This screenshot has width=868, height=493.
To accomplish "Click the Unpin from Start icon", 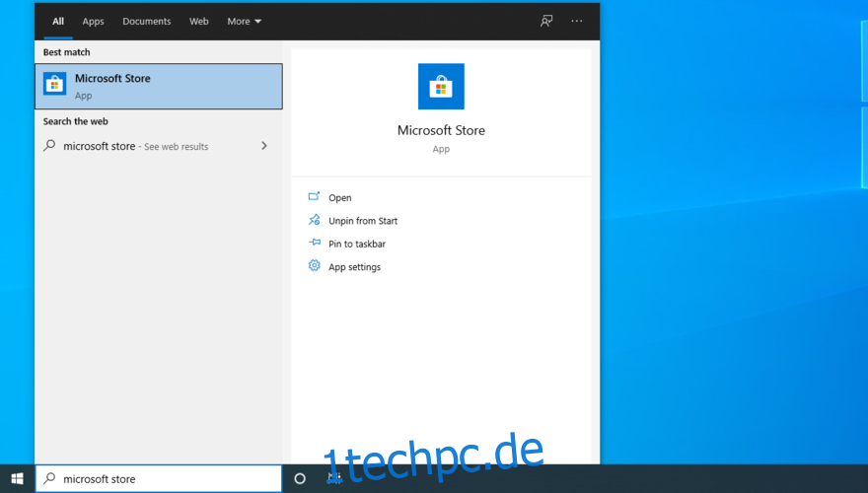I will (x=314, y=220).
